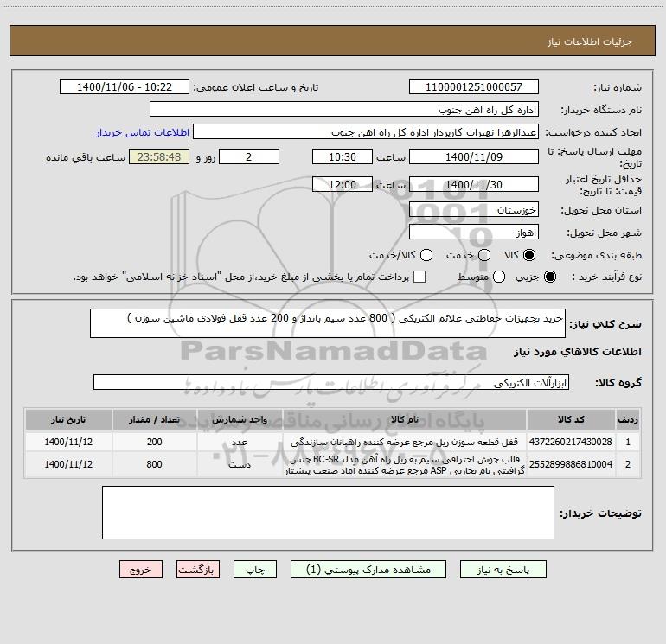This screenshot has width=666, height=644.
Task: Click product code 4372260217430028
Action: [x=571, y=442]
